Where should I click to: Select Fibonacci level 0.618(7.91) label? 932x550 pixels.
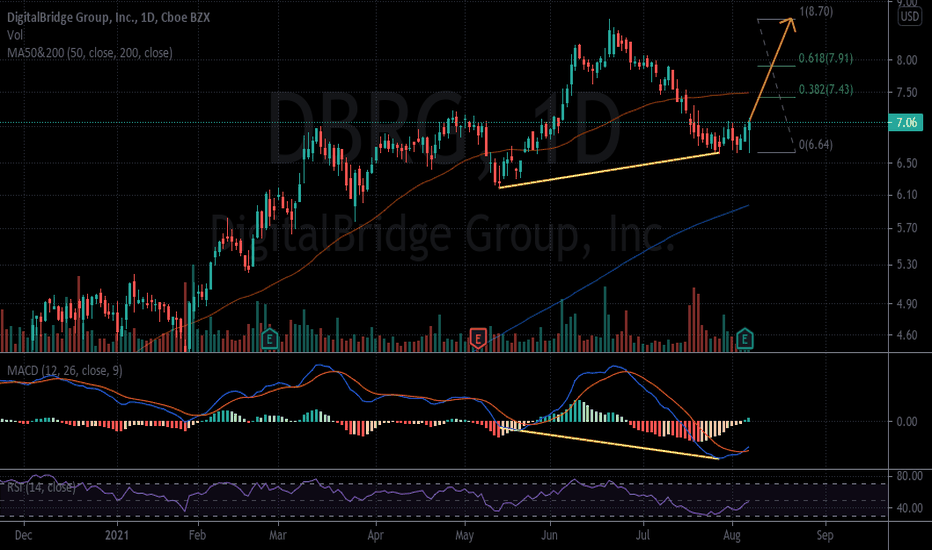coord(826,58)
